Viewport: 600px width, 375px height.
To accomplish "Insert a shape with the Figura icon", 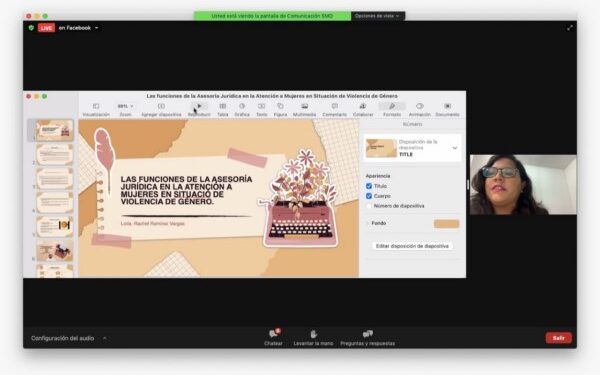I will point(280,106).
